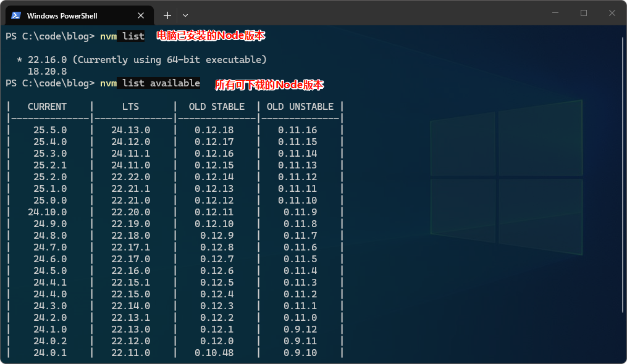
Task: Close the Windows PowerShell tab
Action: coord(141,15)
